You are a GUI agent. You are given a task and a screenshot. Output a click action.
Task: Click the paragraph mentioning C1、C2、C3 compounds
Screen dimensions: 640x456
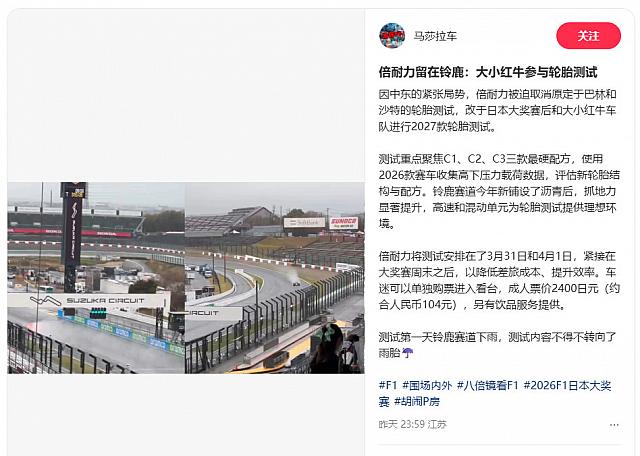[499, 191]
